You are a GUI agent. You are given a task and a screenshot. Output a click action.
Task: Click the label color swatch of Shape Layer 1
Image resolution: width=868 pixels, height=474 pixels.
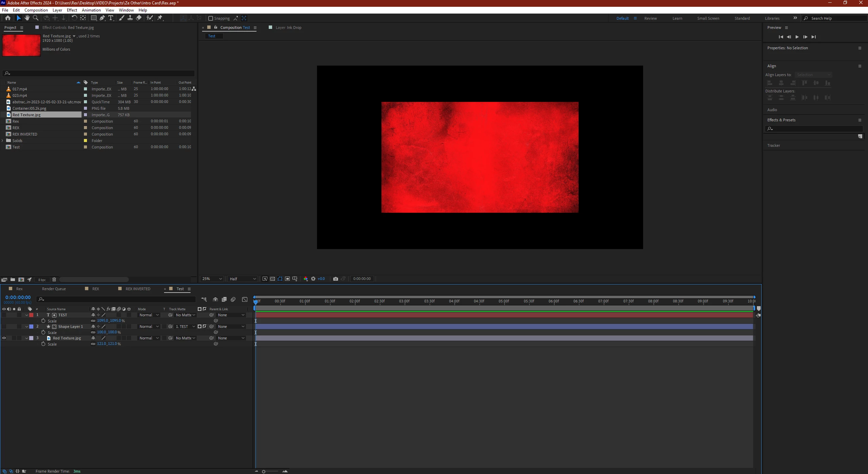tap(31, 327)
